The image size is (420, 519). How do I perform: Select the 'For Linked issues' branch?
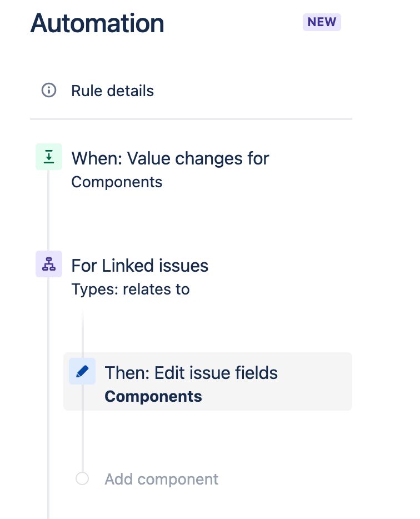(139, 266)
